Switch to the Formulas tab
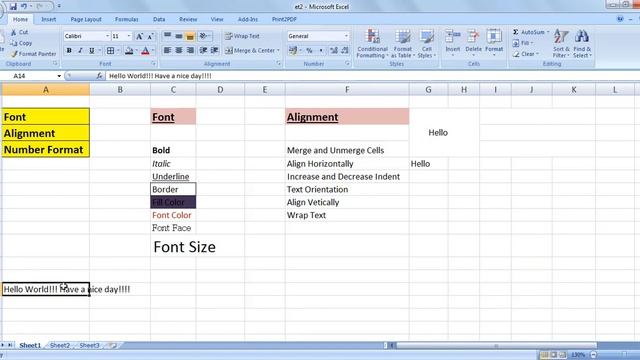 [127, 19]
